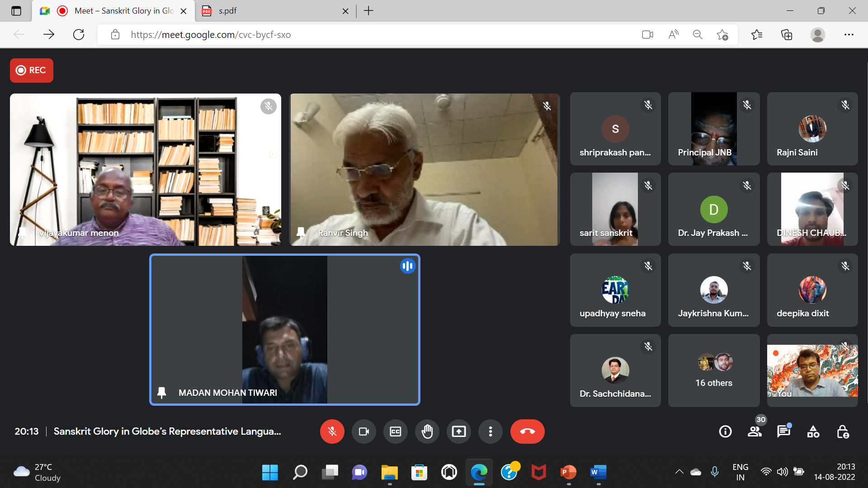The height and width of the screenshot is (488, 868).
Task: Leave the call
Action: point(527,432)
